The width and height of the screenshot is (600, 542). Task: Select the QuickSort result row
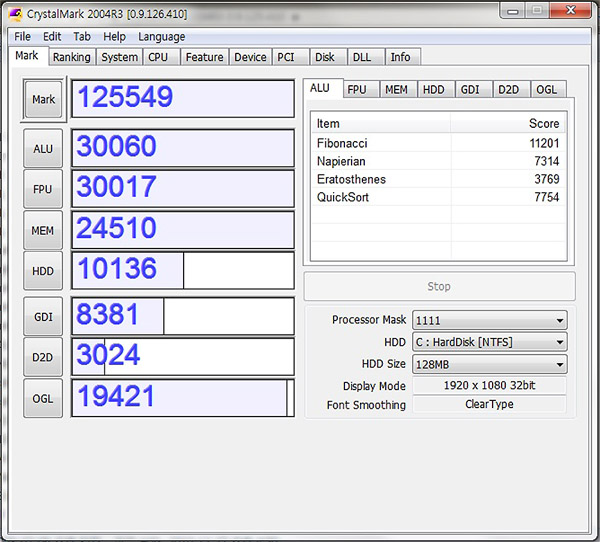[439, 197]
